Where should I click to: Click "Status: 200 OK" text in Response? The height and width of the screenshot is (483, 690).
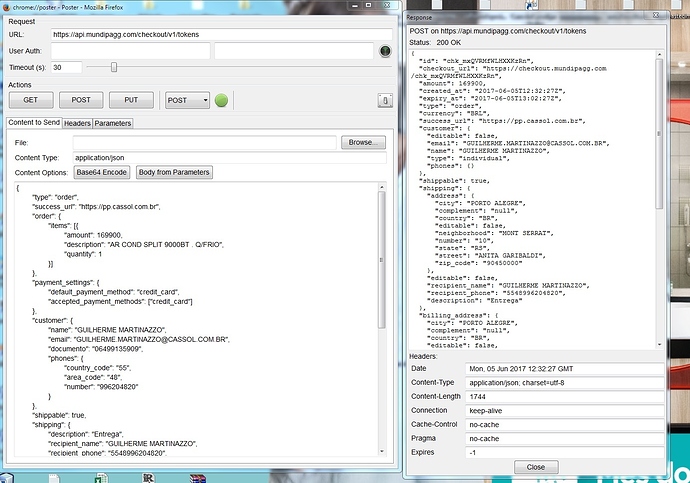click(435, 43)
